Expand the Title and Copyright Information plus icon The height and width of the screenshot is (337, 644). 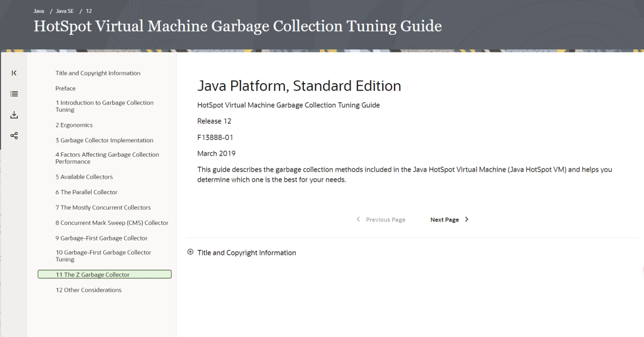pyautogui.click(x=191, y=252)
